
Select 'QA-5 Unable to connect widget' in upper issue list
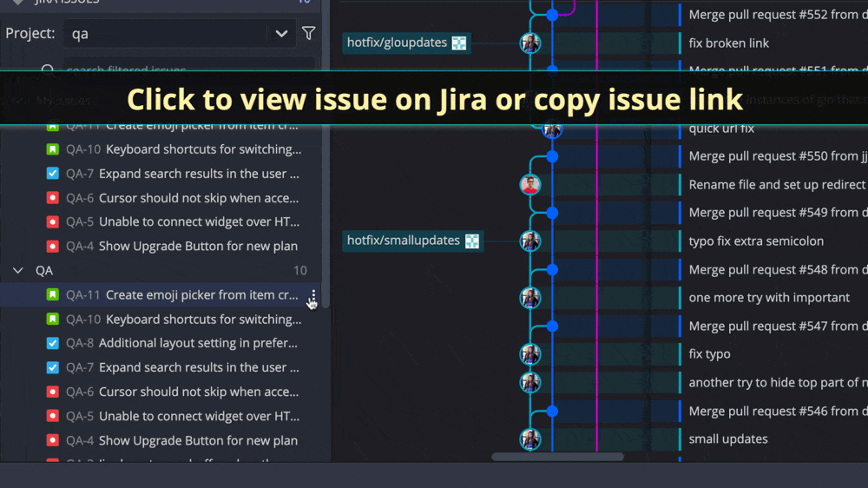point(182,221)
